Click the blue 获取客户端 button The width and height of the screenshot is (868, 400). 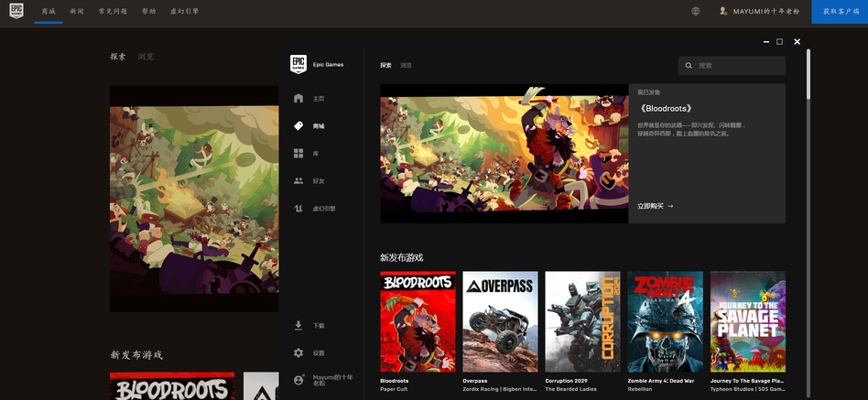tap(840, 12)
